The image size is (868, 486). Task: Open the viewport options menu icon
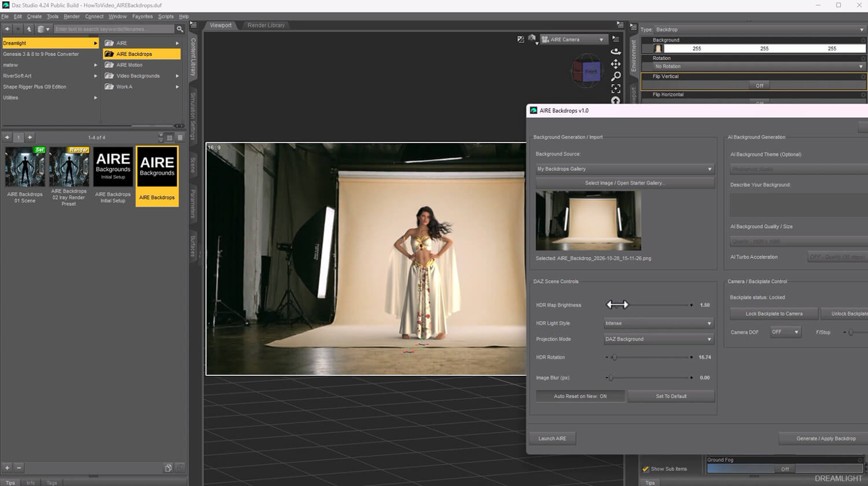(616, 39)
